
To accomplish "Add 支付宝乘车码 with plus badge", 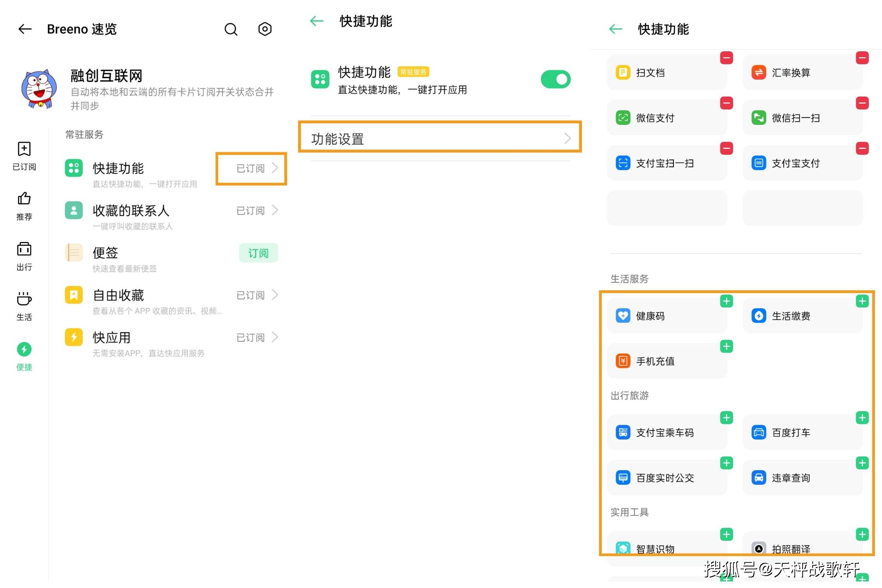I will coord(726,418).
